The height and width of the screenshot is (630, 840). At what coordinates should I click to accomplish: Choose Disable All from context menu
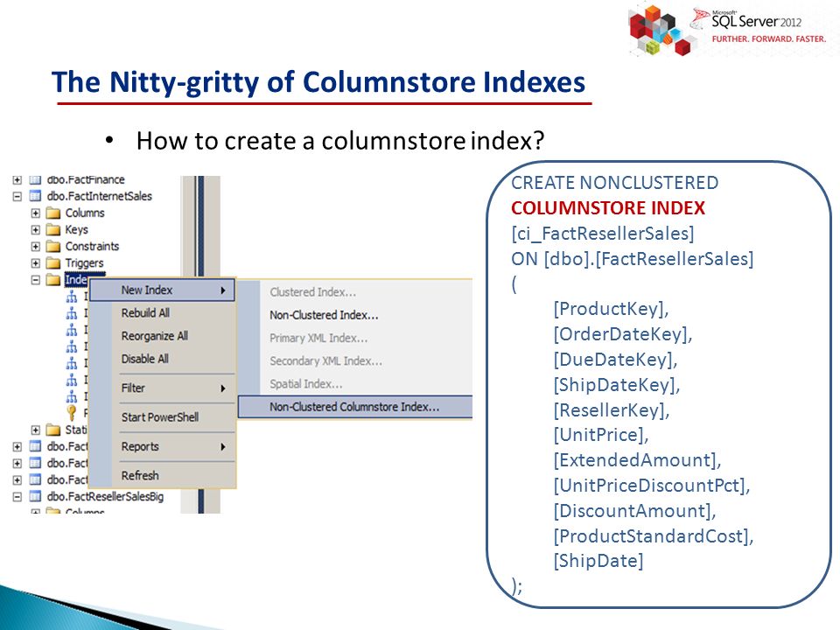tap(163, 359)
